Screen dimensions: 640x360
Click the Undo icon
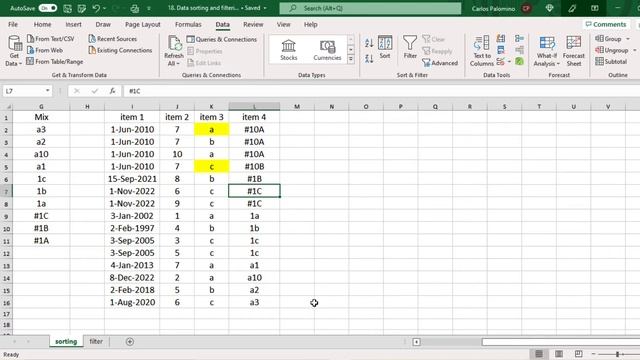pyautogui.click(x=96, y=8)
